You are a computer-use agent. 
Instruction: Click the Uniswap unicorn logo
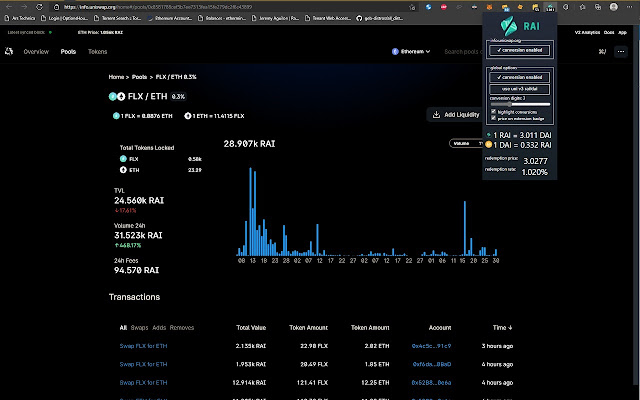(x=11, y=51)
